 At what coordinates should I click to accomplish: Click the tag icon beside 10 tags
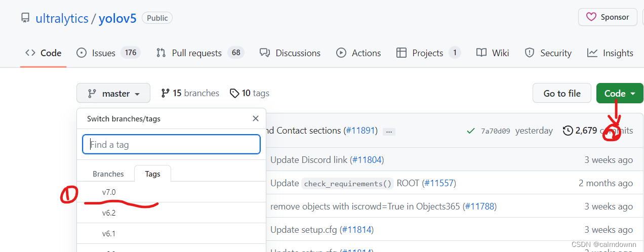(234, 93)
